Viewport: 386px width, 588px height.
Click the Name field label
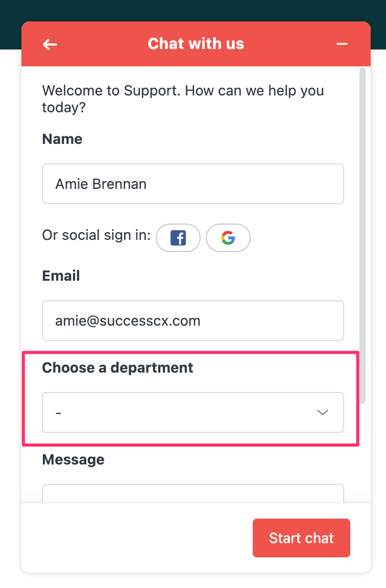[x=62, y=139]
